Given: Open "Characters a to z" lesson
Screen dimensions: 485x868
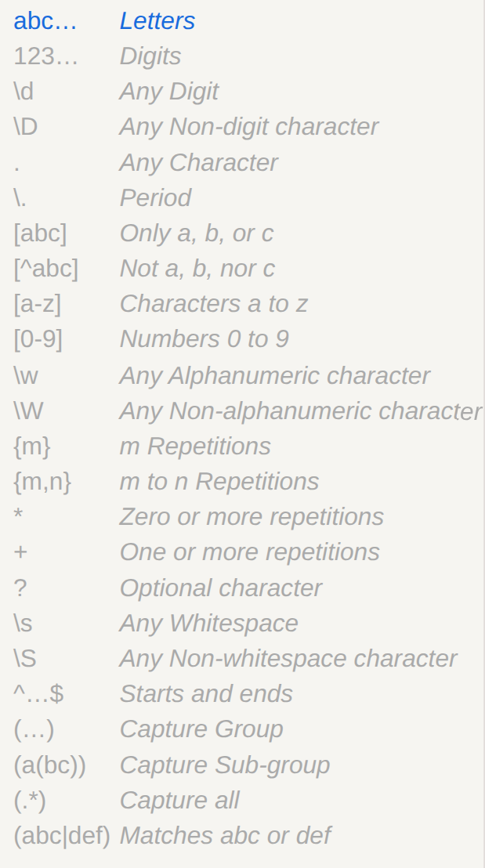Looking at the screenshot, I should tap(213, 304).
